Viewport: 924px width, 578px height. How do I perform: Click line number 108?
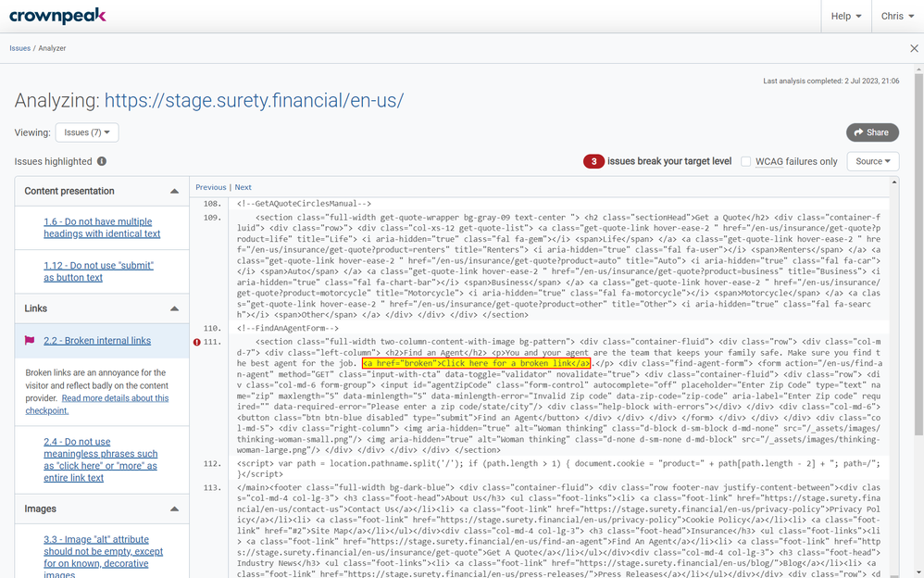pos(212,204)
